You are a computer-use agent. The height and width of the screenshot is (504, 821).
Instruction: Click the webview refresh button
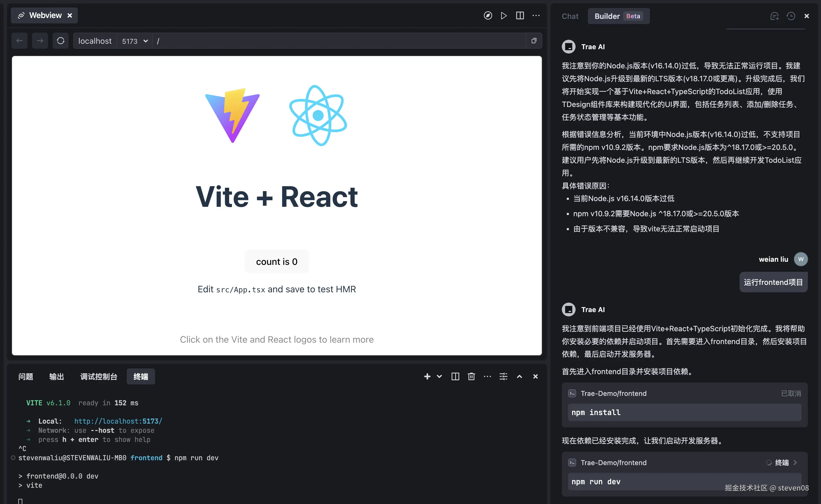pos(60,41)
